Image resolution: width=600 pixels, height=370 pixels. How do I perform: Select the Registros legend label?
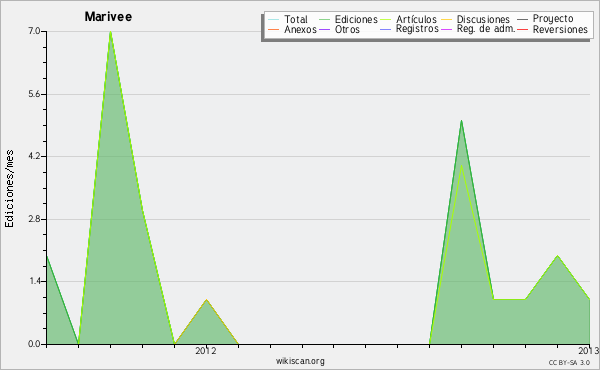pos(417,29)
